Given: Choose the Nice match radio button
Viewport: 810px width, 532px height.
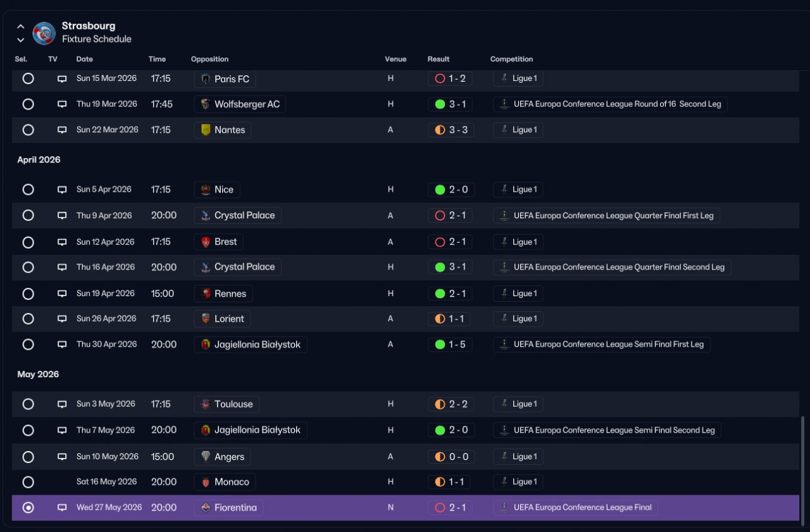Looking at the screenshot, I should (x=28, y=190).
